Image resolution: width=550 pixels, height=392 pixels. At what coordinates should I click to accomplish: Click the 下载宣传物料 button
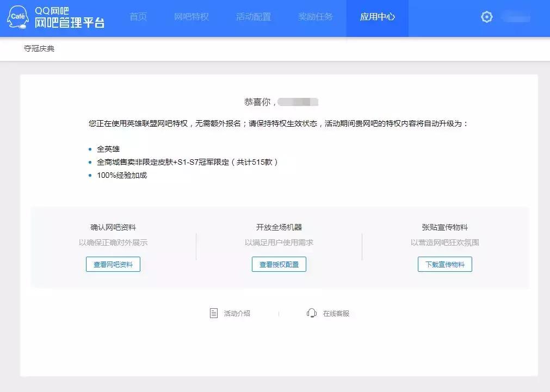(x=444, y=264)
